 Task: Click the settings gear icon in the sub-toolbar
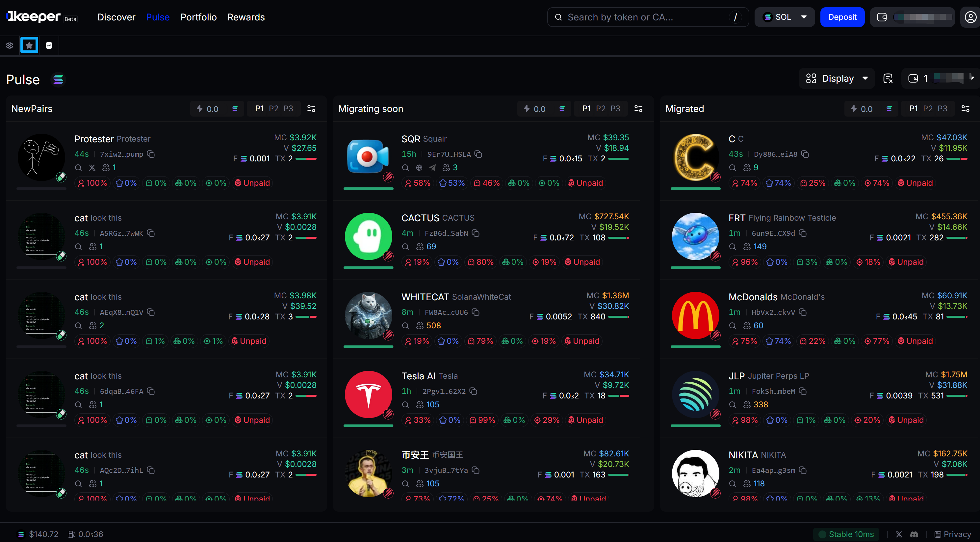coord(10,45)
